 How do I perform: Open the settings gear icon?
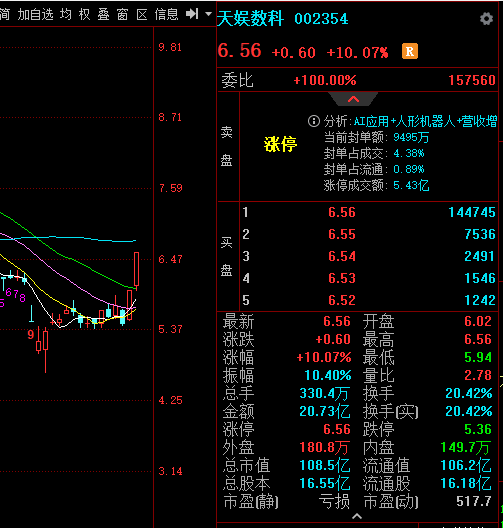(486, 19)
